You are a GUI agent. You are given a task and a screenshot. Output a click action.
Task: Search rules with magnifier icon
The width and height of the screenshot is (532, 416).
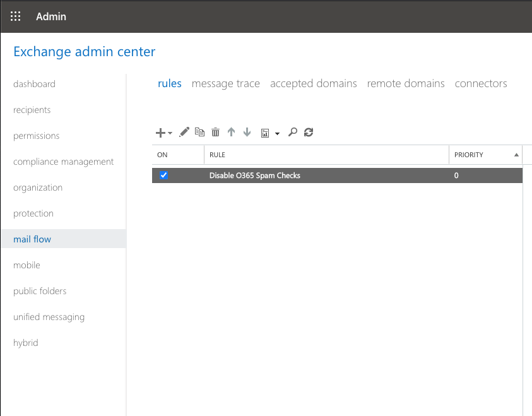pyautogui.click(x=293, y=132)
